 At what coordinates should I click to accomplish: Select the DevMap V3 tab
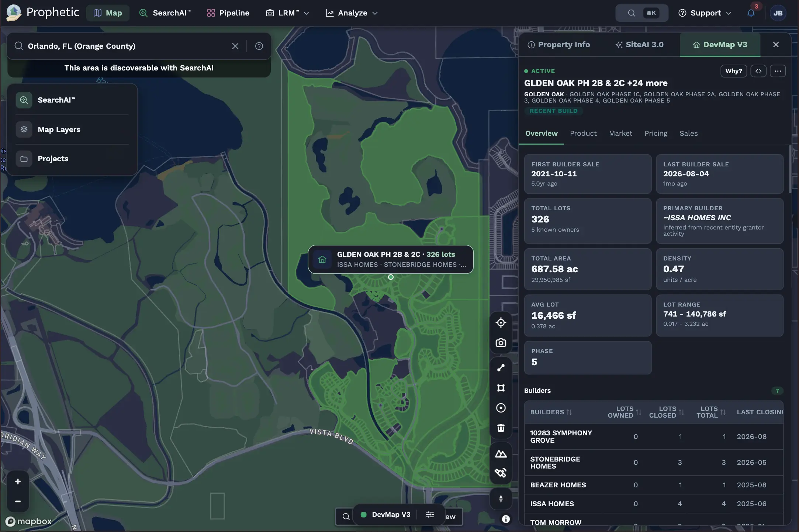click(x=720, y=45)
